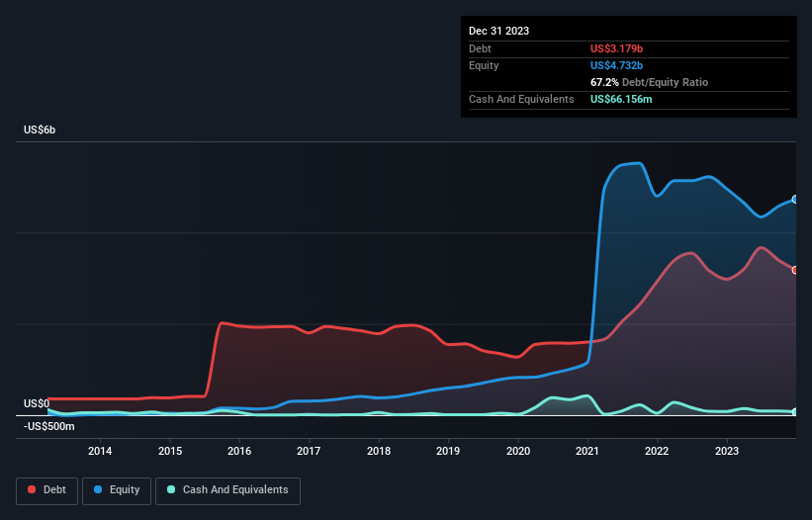This screenshot has height=520, width=812.
Task: Click the 2023 axis label
Action: click(727, 451)
